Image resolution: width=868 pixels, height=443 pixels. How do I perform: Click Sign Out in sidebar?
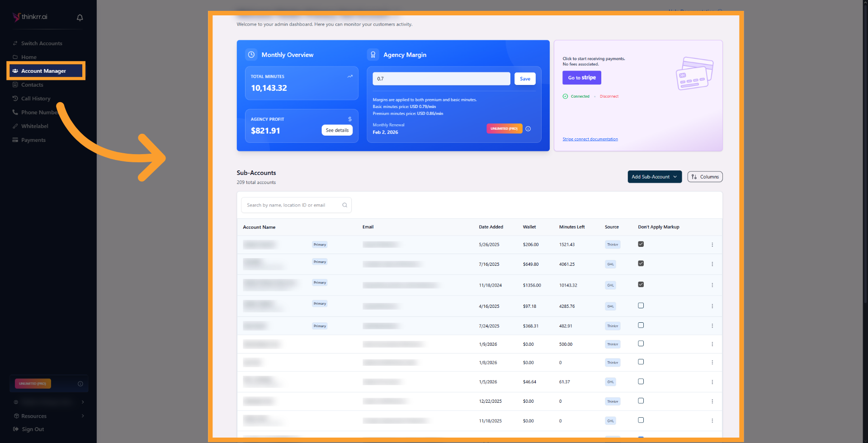pyautogui.click(x=33, y=429)
